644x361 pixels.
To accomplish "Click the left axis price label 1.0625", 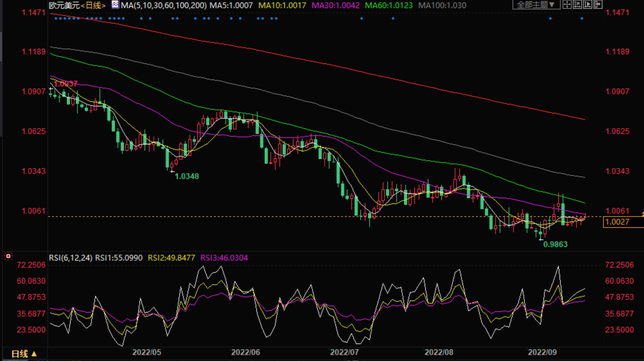I will (x=33, y=131).
